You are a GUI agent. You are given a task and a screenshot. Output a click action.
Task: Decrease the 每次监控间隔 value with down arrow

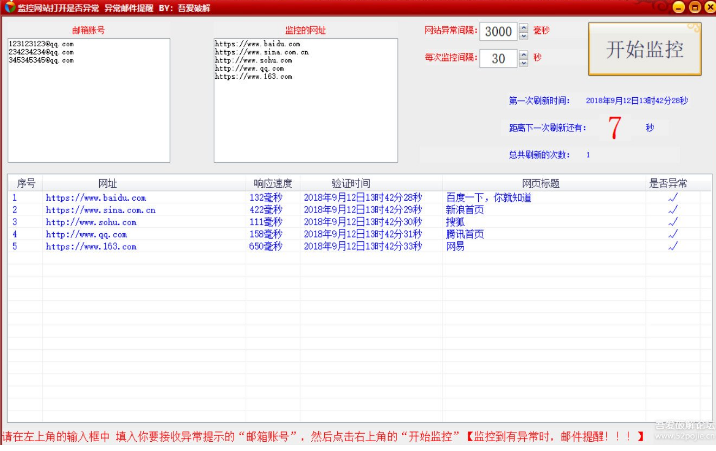click(524, 63)
